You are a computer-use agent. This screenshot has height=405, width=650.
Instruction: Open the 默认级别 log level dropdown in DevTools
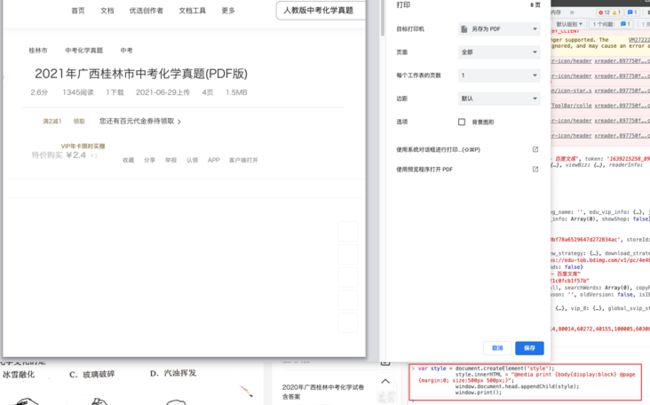pos(569,24)
